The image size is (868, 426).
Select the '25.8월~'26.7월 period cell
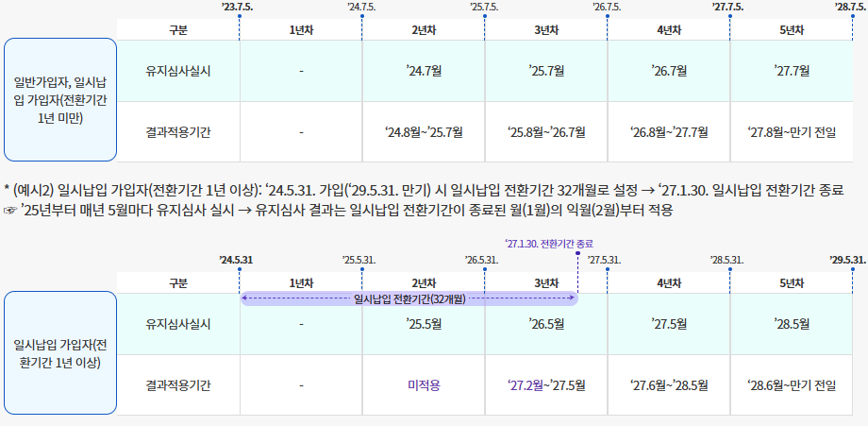546,132
